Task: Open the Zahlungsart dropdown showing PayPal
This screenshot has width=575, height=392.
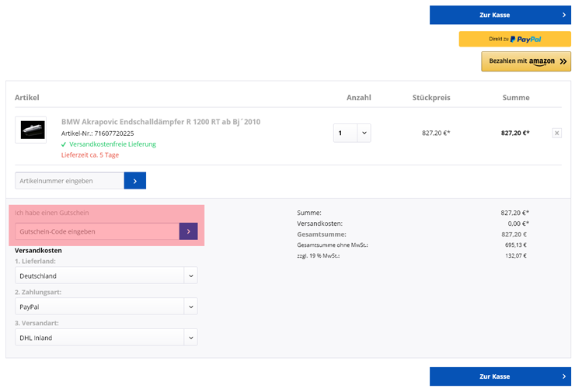Action: pyautogui.click(x=106, y=307)
